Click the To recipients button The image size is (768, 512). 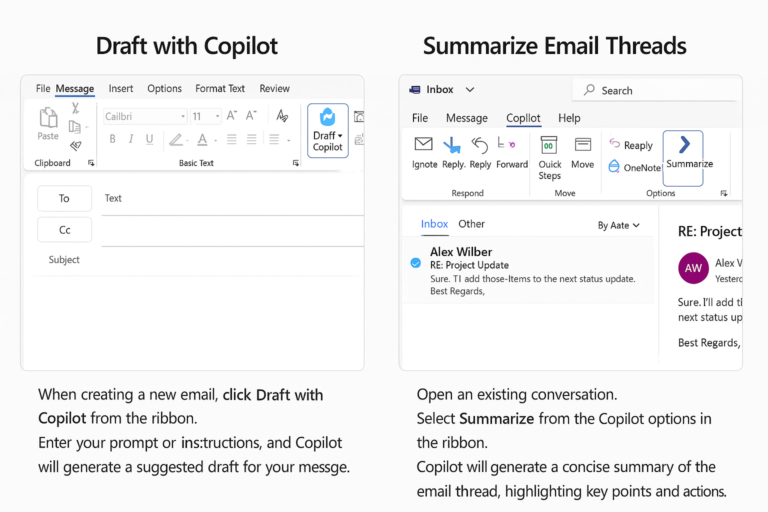(x=64, y=198)
